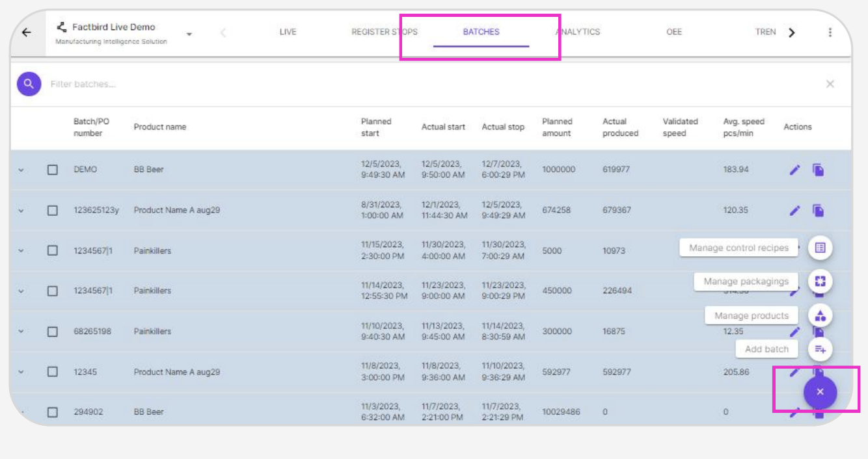Tick the checkbox for DEMO batch
This screenshot has height=459, width=868.
(x=53, y=170)
